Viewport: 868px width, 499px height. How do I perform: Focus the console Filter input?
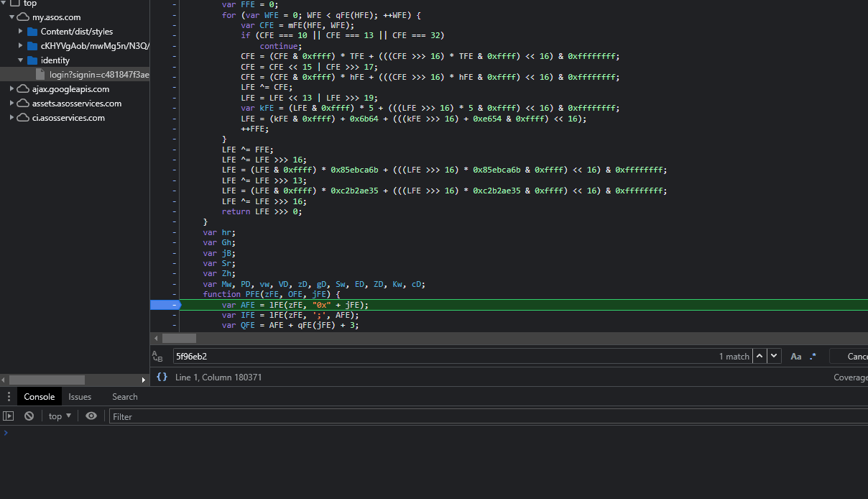[x=489, y=416]
